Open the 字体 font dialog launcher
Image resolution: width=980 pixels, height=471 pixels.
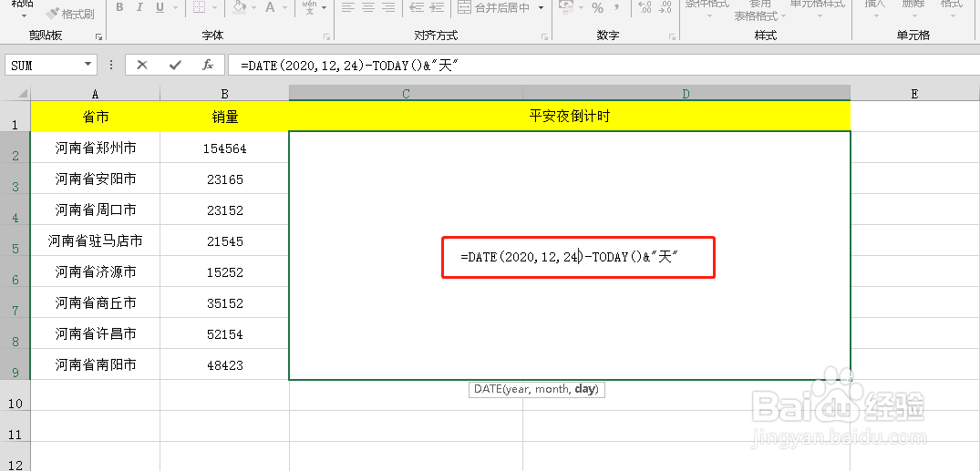(x=327, y=36)
